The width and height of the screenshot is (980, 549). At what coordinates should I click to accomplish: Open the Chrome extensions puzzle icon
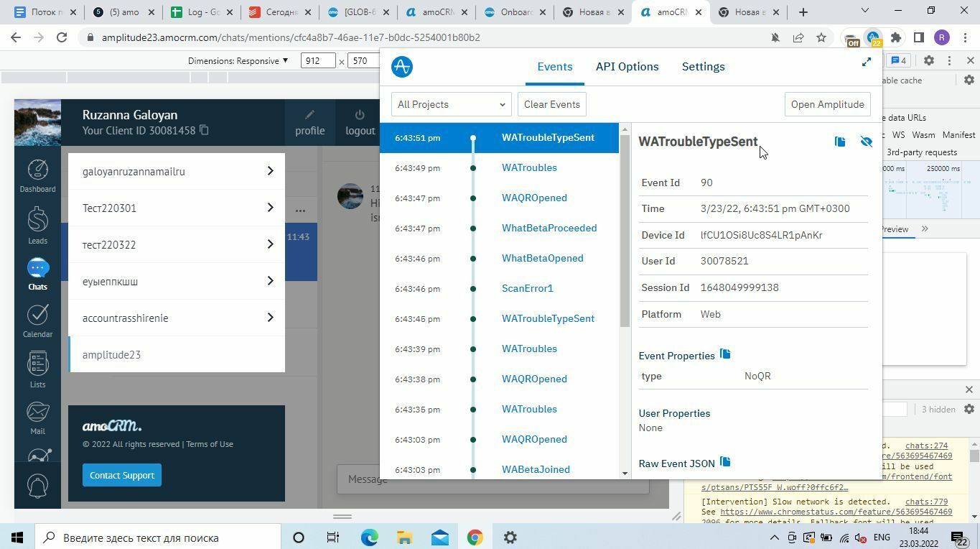896,37
